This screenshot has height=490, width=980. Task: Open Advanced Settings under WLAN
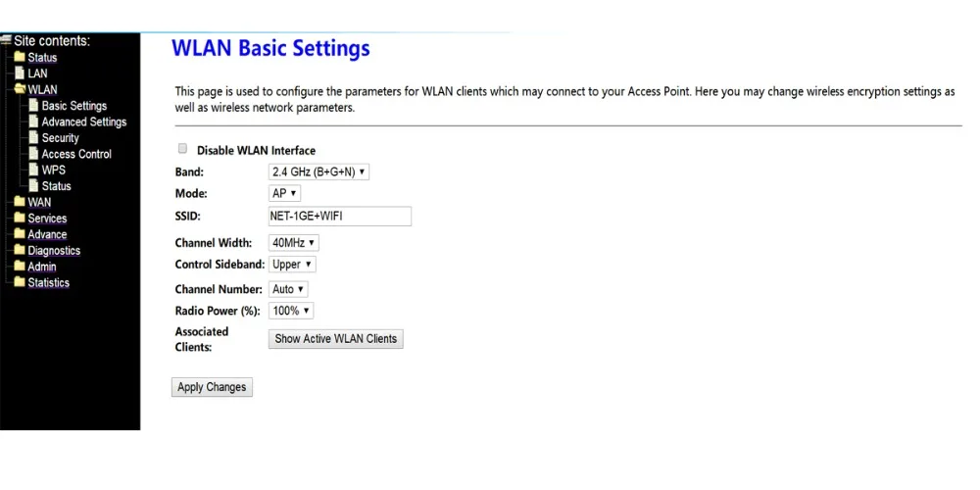[83, 122]
